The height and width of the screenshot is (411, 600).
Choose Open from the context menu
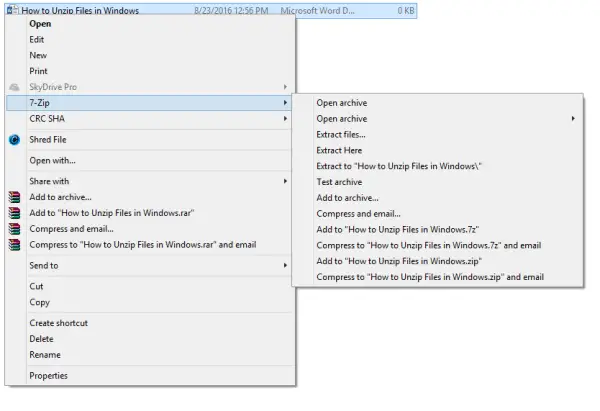click(150, 24)
